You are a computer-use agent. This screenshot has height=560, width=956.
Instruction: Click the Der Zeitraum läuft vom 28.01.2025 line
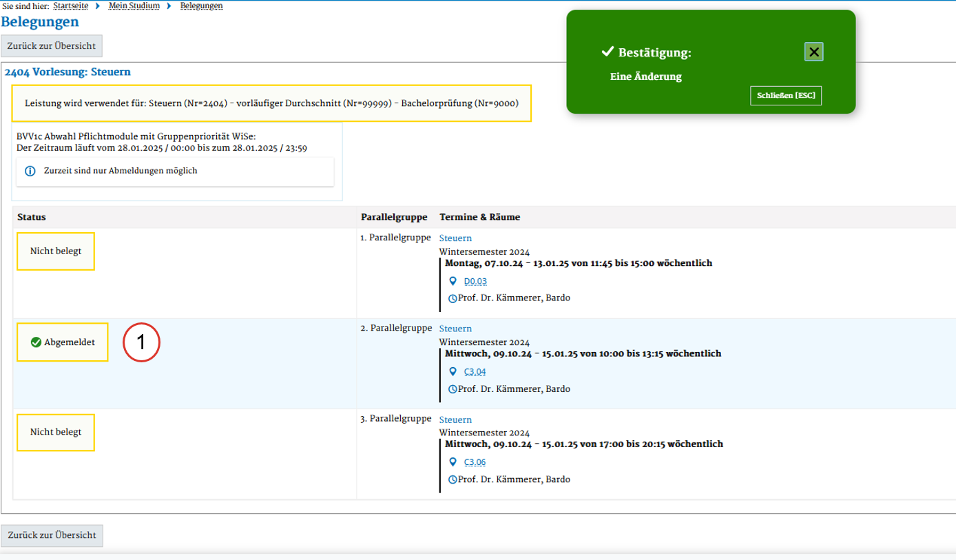[x=162, y=147]
